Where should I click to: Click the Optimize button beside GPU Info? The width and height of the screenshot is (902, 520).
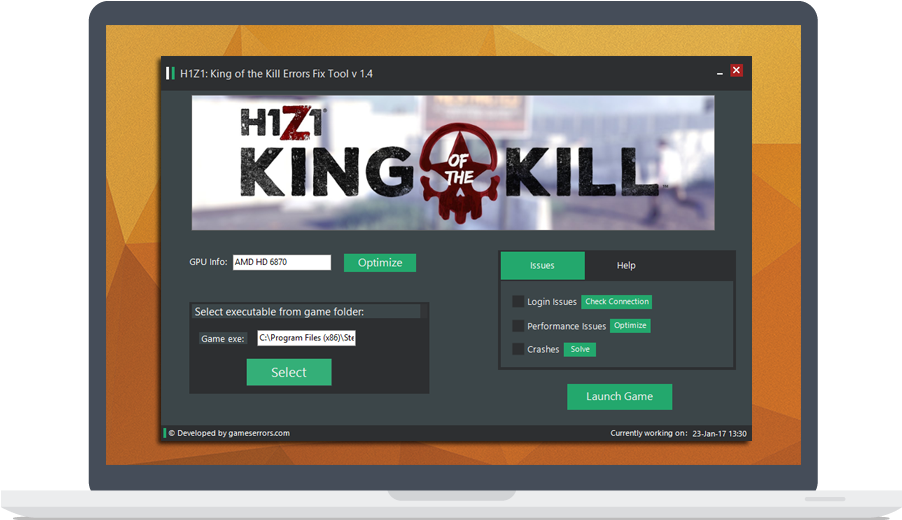[x=380, y=263]
